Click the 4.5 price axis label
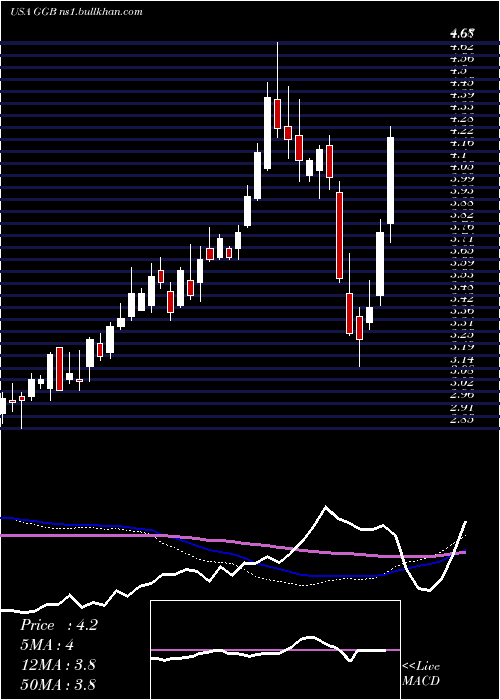 click(458, 71)
